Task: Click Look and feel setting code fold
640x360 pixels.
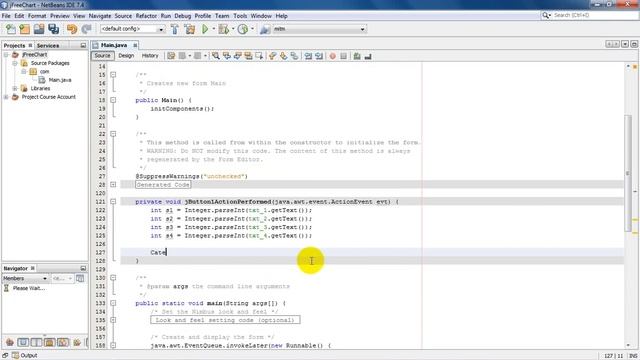Action: pyautogui.click(x=225, y=320)
